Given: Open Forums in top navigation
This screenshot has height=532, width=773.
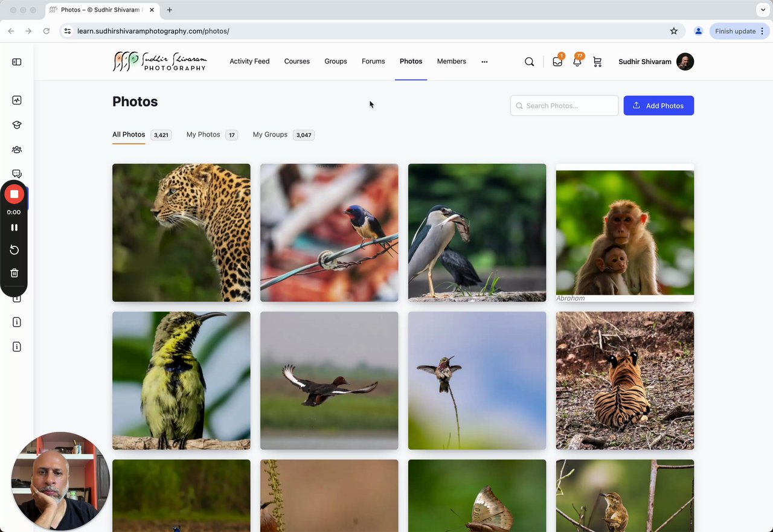Looking at the screenshot, I should pos(373,62).
